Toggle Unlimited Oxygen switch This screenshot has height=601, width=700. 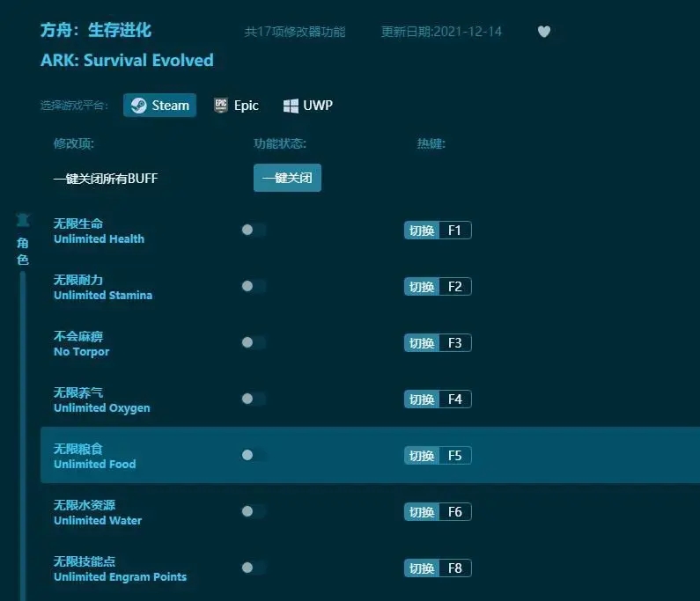254,399
